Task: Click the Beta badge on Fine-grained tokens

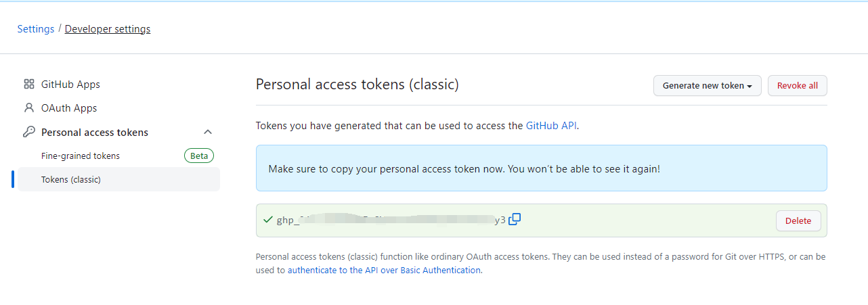Action: pyautogui.click(x=199, y=156)
